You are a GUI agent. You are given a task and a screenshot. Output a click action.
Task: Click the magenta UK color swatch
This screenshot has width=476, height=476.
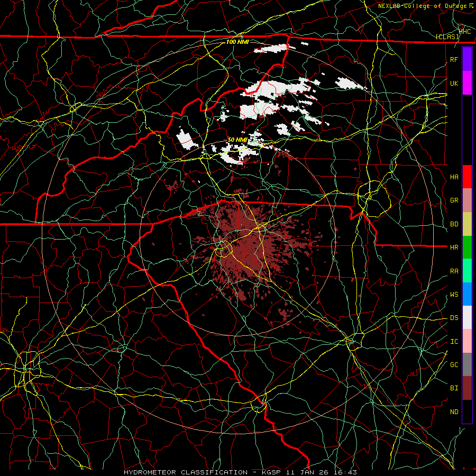pos(467,83)
